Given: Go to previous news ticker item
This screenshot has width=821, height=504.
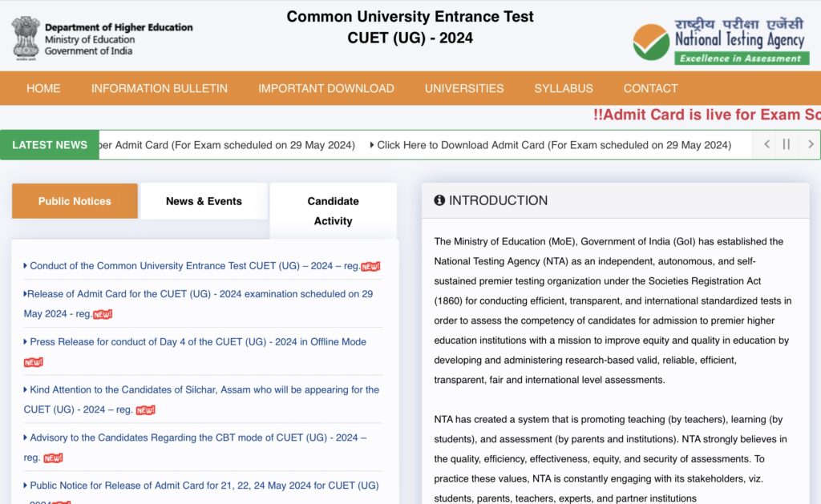Looking at the screenshot, I should click(766, 144).
